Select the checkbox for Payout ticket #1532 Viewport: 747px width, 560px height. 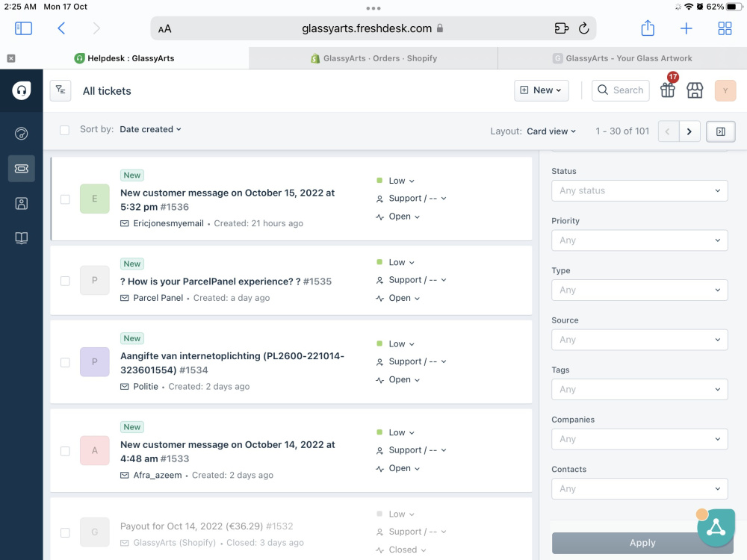[x=65, y=532]
